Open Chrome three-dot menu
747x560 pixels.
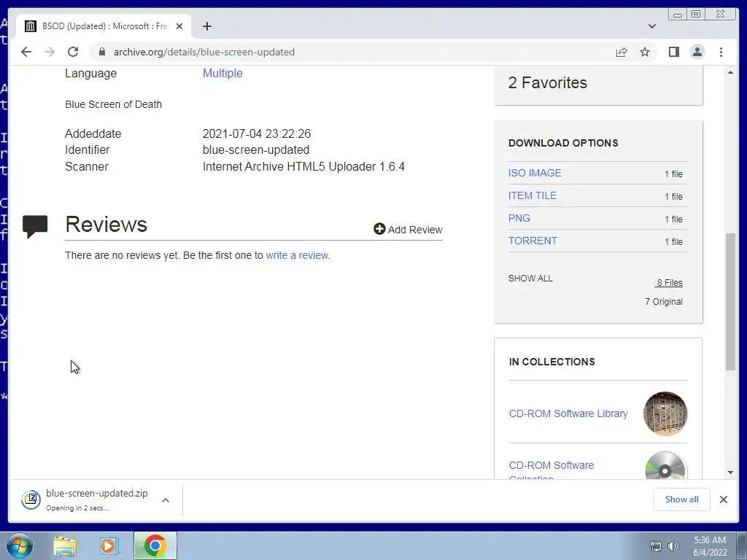tap(721, 52)
